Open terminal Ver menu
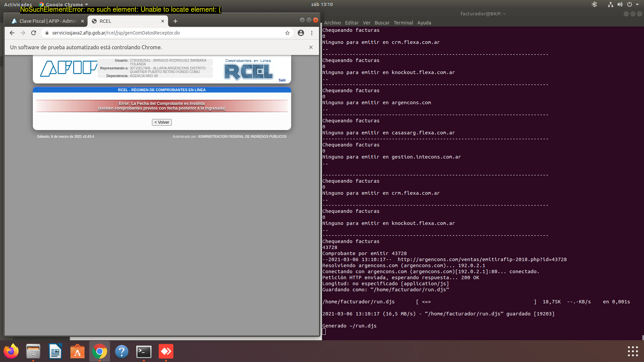The image size is (644, 362). click(x=367, y=23)
